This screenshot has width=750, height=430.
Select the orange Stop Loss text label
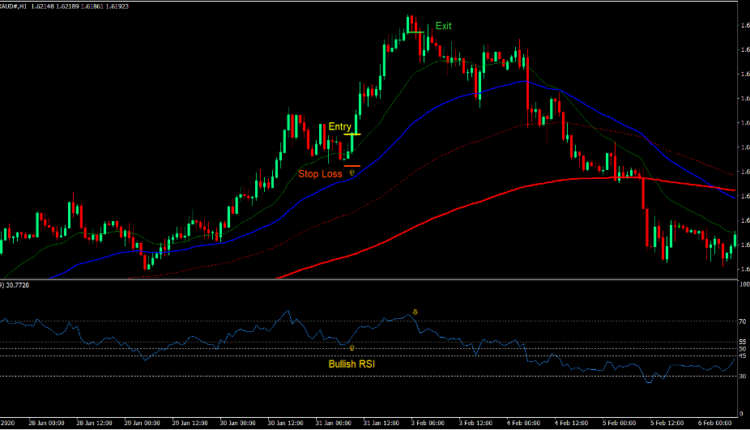[x=319, y=174]
